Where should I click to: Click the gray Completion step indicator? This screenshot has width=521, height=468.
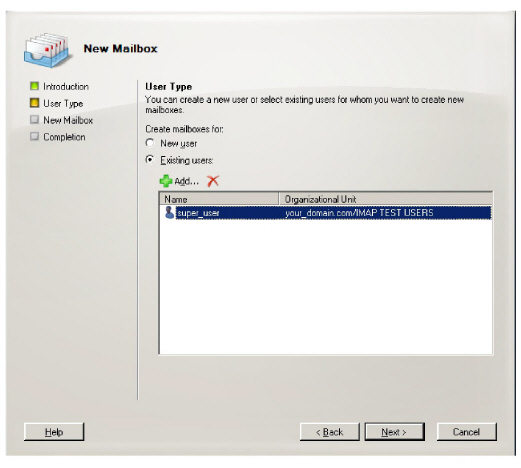point(34,136)
